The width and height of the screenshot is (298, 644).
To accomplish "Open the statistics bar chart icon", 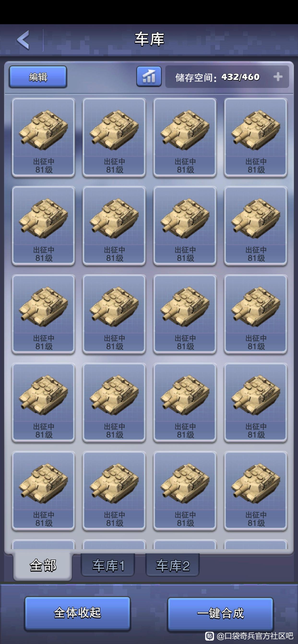I will [149, 76].
